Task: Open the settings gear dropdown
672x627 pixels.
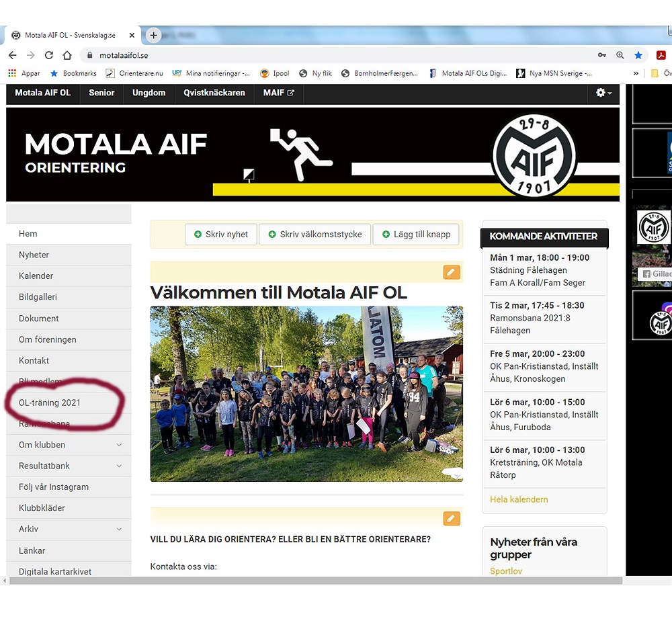Action: (603, 93)
